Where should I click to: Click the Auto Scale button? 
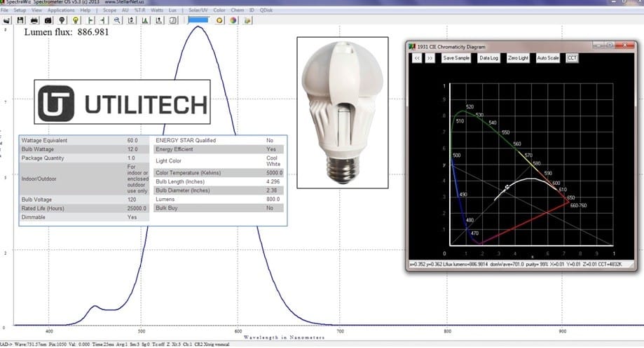point(548,58)
